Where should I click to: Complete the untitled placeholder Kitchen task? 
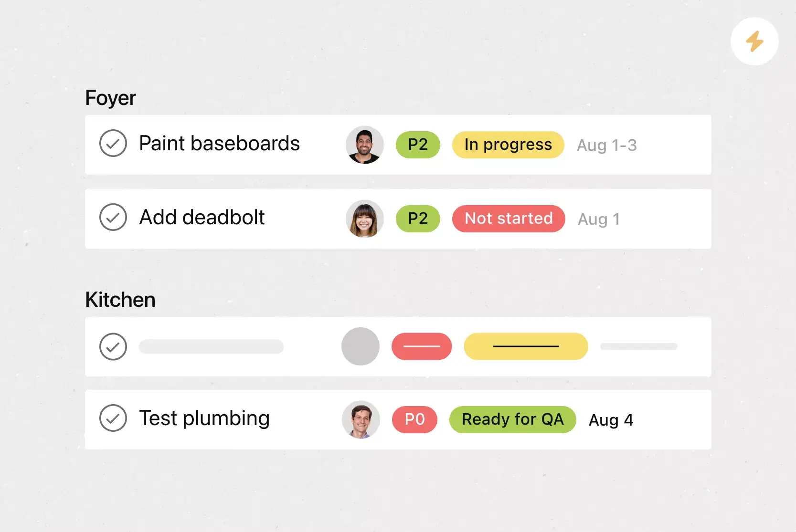113,346
